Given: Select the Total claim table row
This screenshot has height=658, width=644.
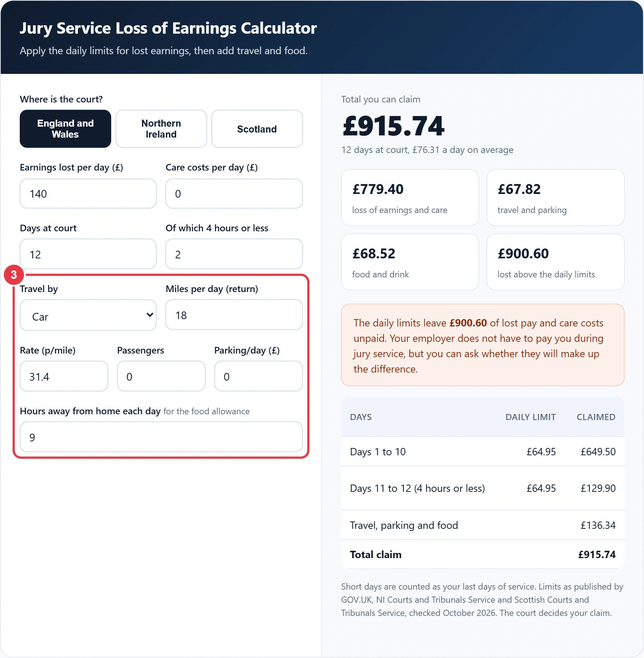Looking at the screenshot, I should [x=483, y=554].
